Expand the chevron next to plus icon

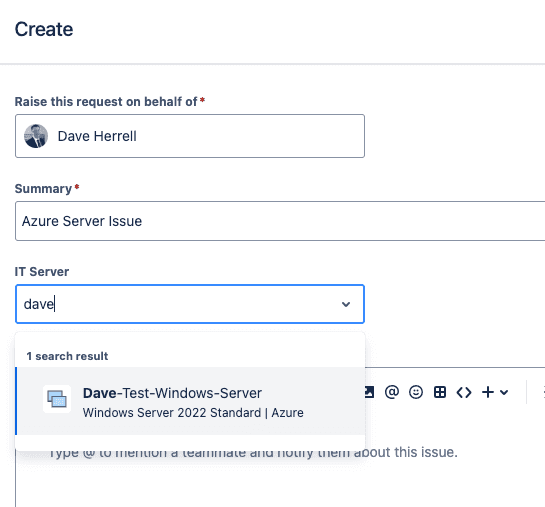(x=504, y=393)
